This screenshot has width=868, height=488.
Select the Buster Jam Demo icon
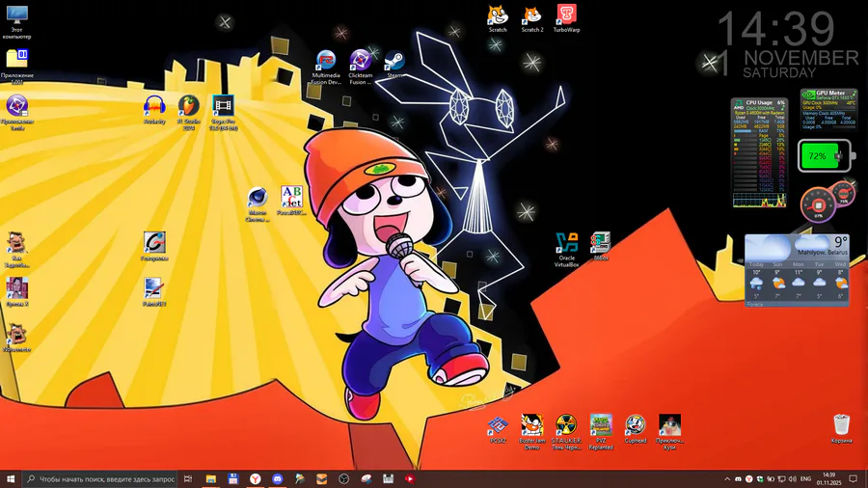[532, 432]
